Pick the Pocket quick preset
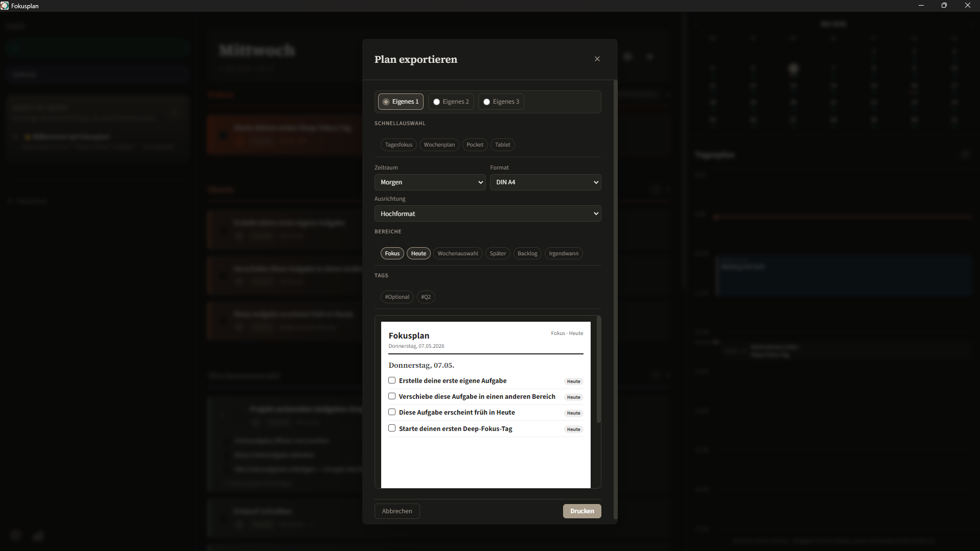980x551 pixels. pyautogui.click(x=475, y=145)
